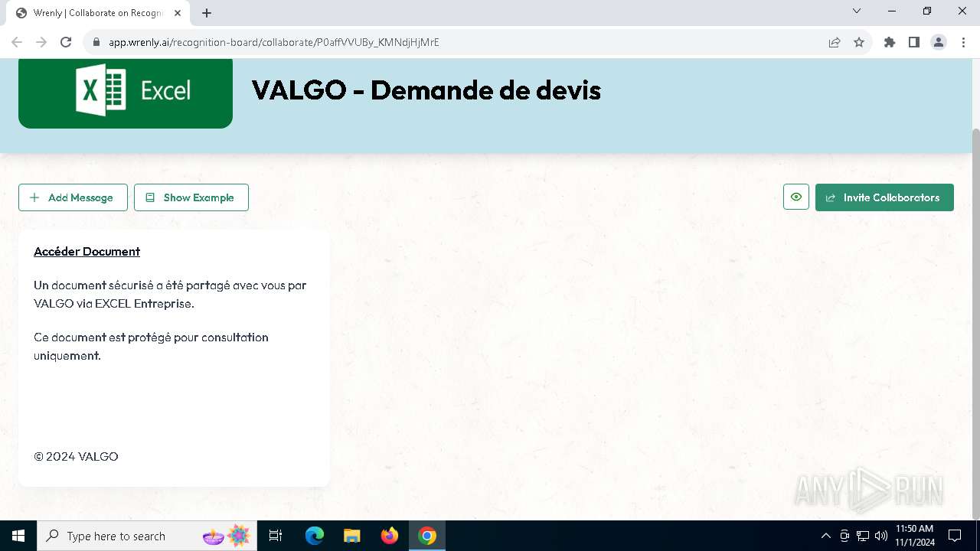Open the Add Message button
980x551 pixels.
(x=73, y=197)
